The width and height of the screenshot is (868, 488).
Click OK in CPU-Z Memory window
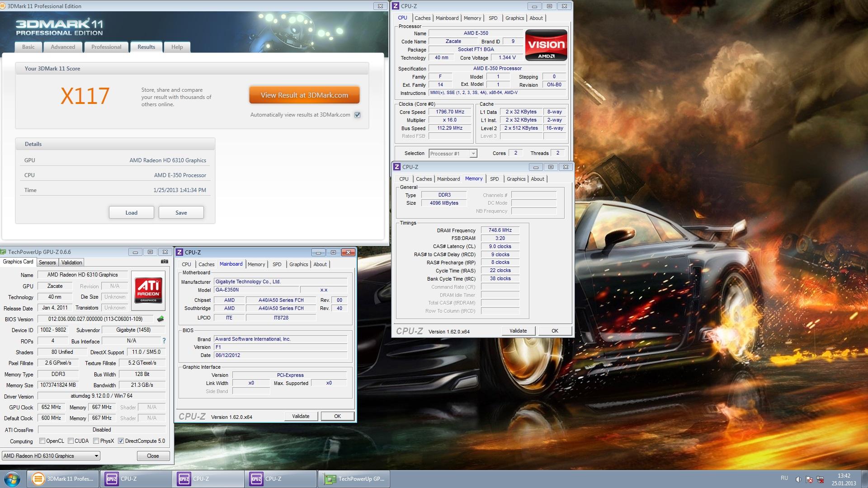[555, 331]
